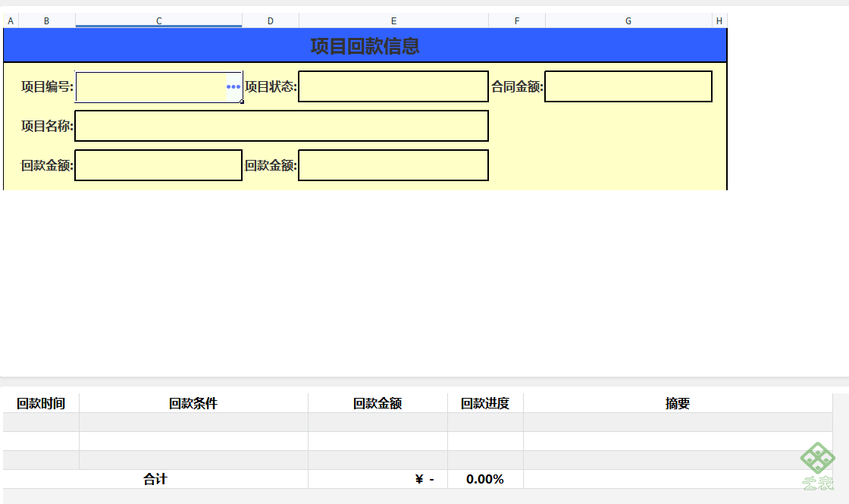Select column E header
This screenshot has width=849, height=504.
coord(393,20)
